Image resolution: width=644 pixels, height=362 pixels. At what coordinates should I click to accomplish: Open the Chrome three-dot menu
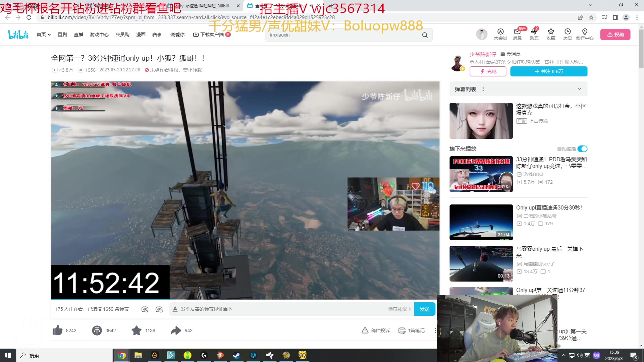pos(637,17)
